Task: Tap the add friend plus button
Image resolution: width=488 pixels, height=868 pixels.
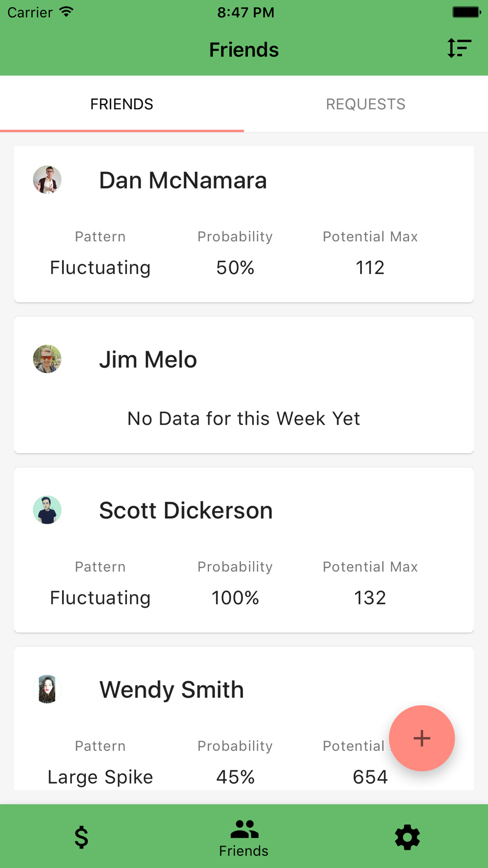Action: [x=422, y=738]
